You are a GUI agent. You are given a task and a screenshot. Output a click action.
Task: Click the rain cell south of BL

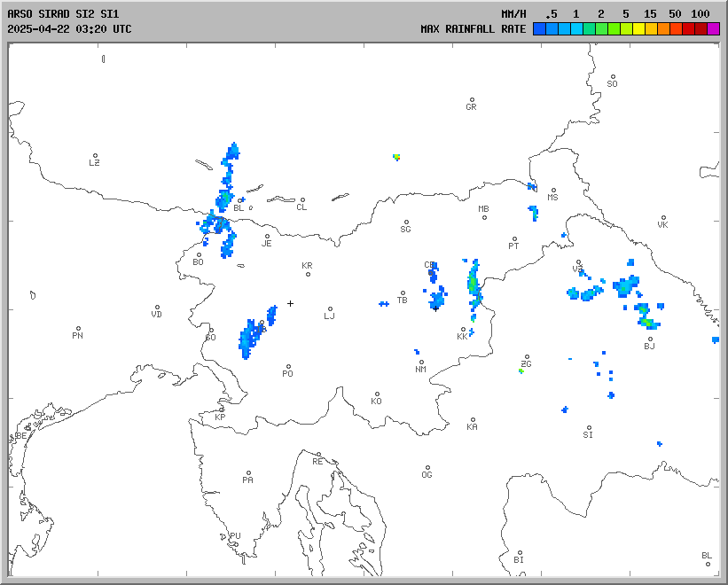(229, 242)
